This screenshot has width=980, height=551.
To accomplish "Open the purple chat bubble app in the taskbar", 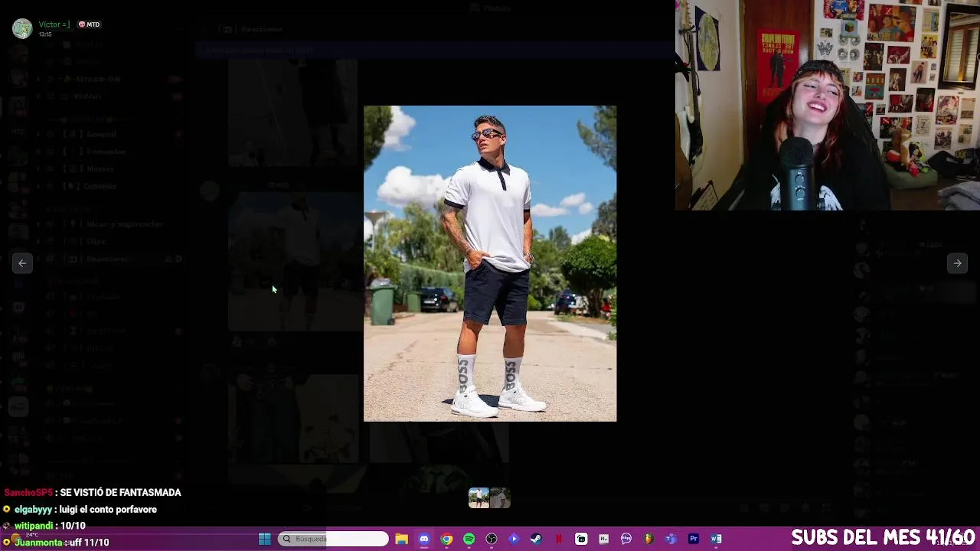I will [x=626, y=539].
